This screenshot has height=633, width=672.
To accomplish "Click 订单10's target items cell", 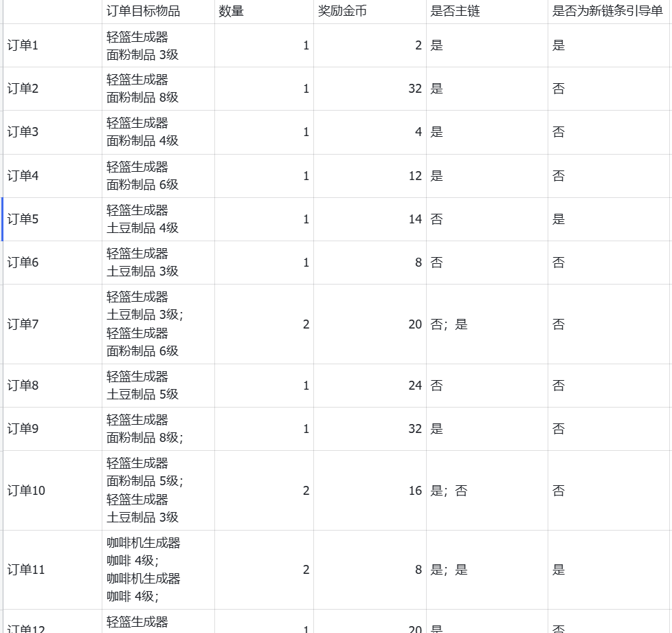I will click(158, 490).
